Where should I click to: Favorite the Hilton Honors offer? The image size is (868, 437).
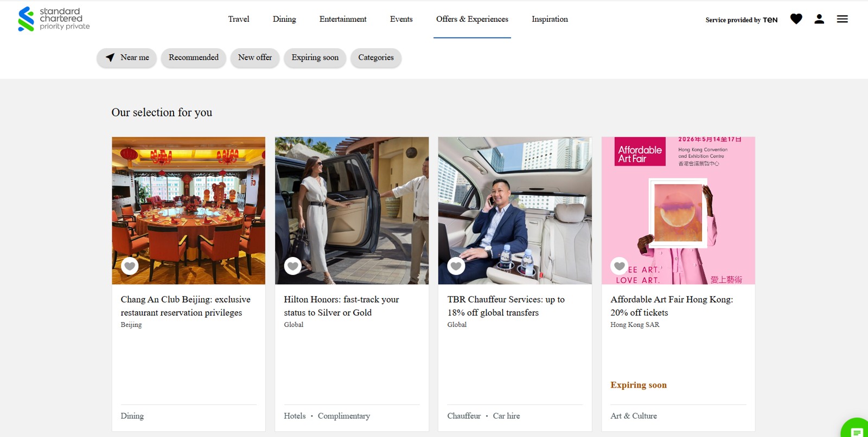click(x=293, y=266)
